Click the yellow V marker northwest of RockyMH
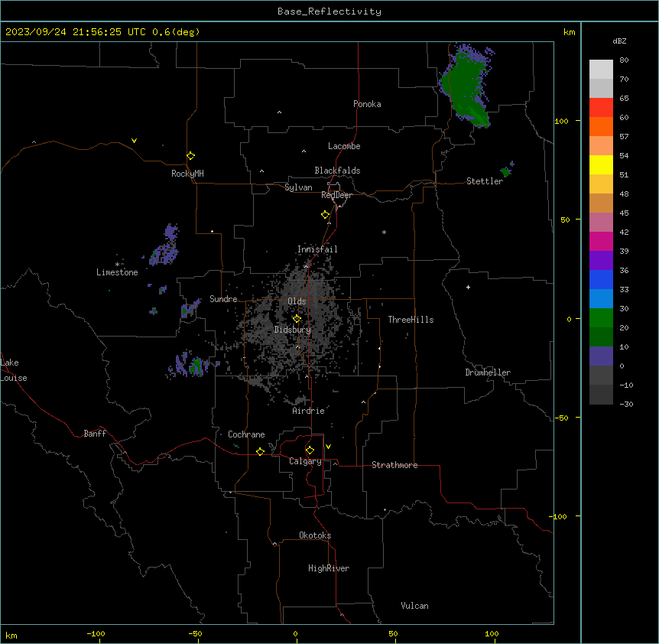Viewport: 659px width, 644px height. click(134, 141)
